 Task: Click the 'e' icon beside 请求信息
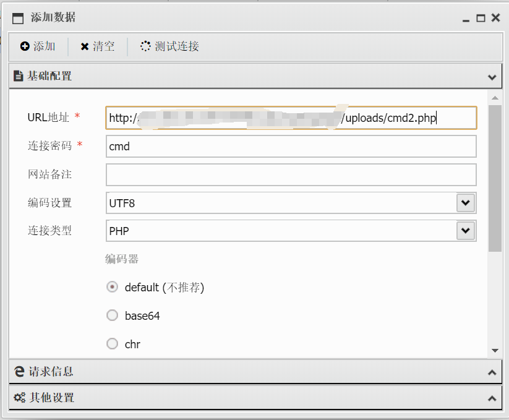[x=19, y=372]
